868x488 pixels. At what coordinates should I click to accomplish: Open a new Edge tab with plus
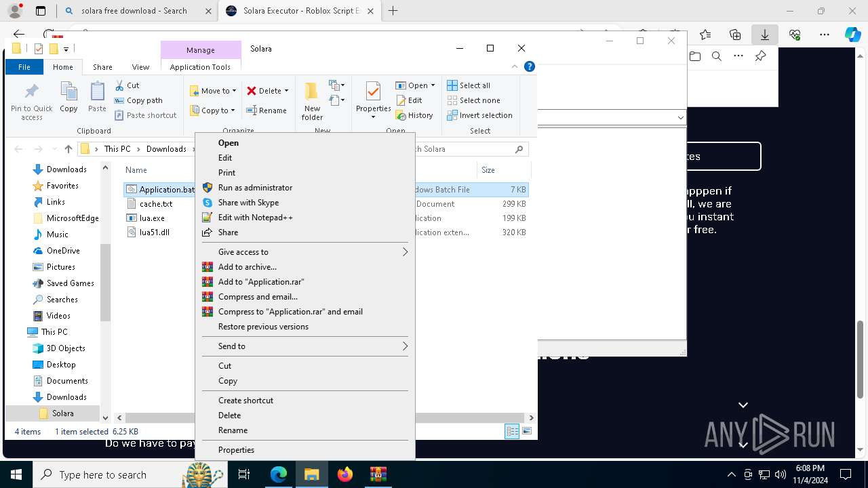393,11
